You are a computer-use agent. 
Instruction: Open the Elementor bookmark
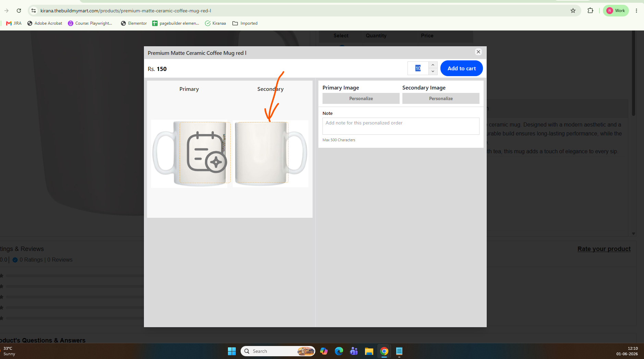coord(134,23)
